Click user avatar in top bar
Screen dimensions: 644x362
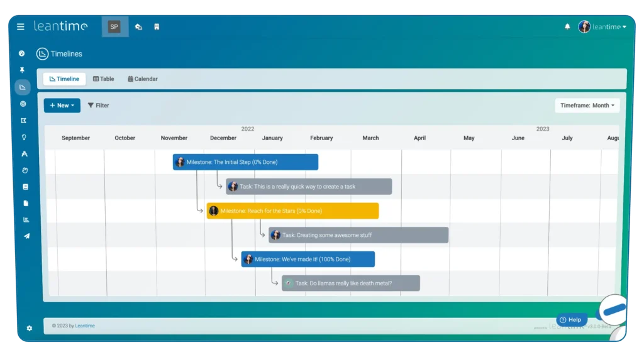[x=584, y=26]
